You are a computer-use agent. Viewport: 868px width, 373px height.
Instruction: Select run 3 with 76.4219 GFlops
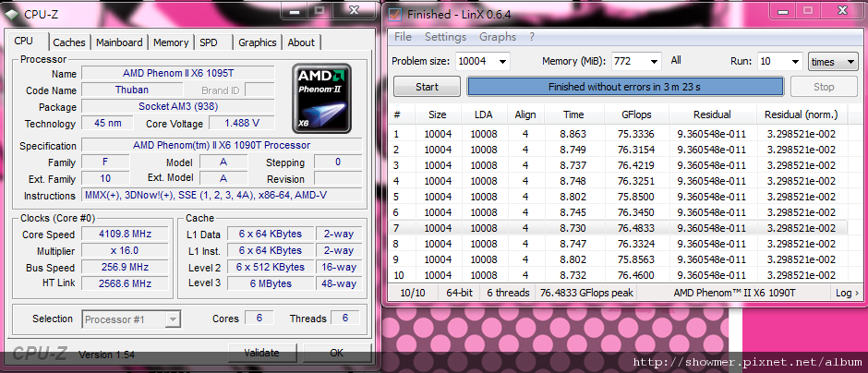(x=619, y=165)
